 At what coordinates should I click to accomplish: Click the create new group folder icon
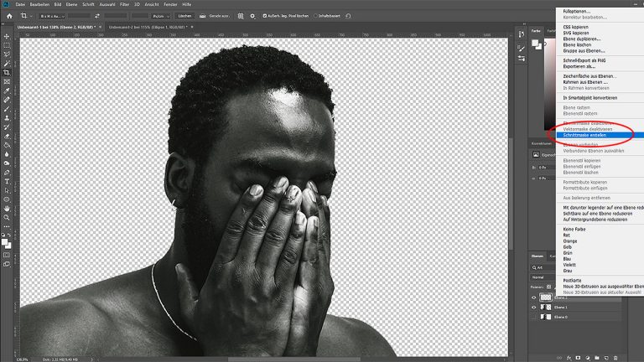(597, 356)
